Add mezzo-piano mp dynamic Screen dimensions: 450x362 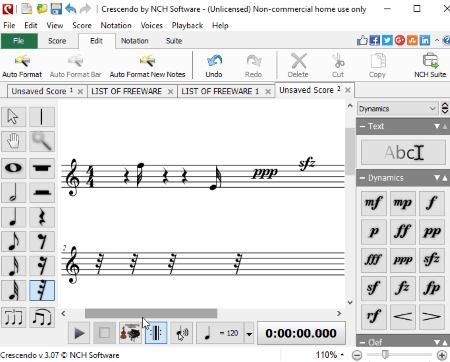(403, 203)
